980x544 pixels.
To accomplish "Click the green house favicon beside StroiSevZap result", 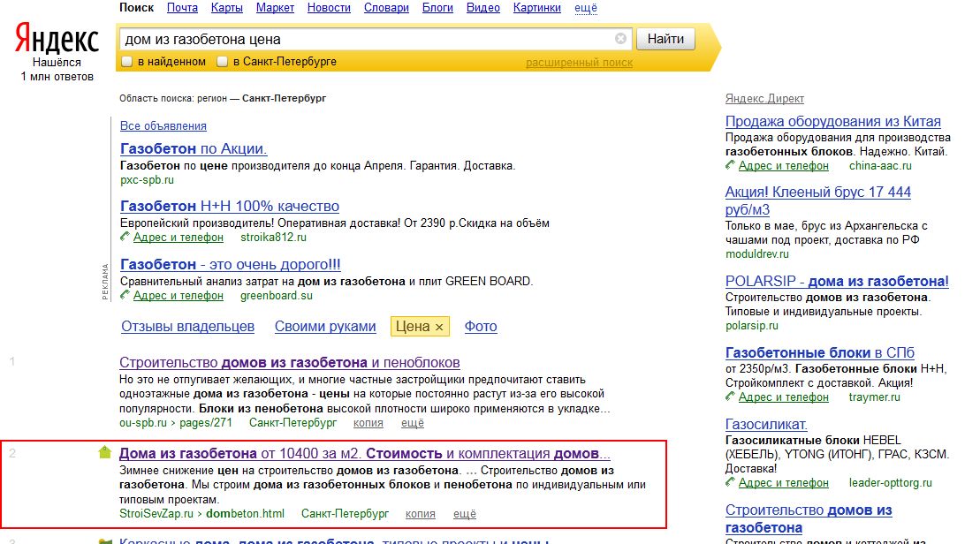I will 105,452.
